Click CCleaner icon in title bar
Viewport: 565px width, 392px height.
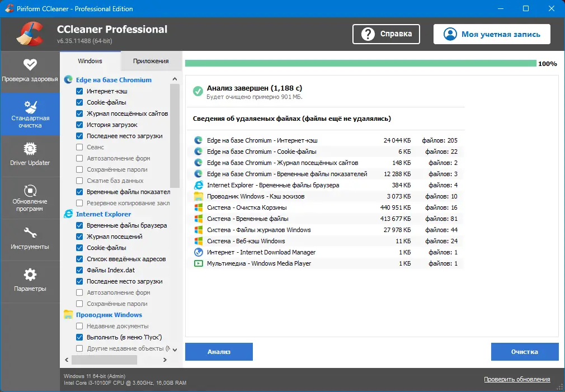click(10, 8)
